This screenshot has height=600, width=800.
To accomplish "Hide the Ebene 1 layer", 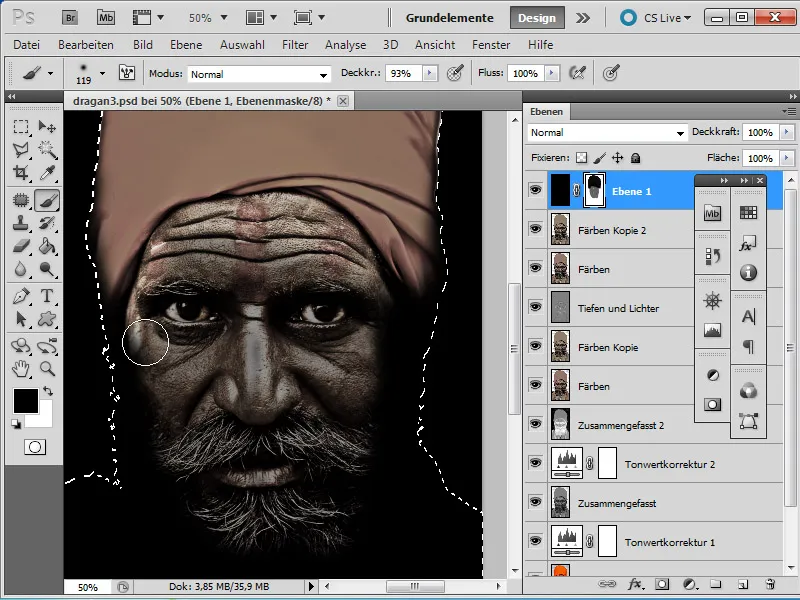I will 534,191.
